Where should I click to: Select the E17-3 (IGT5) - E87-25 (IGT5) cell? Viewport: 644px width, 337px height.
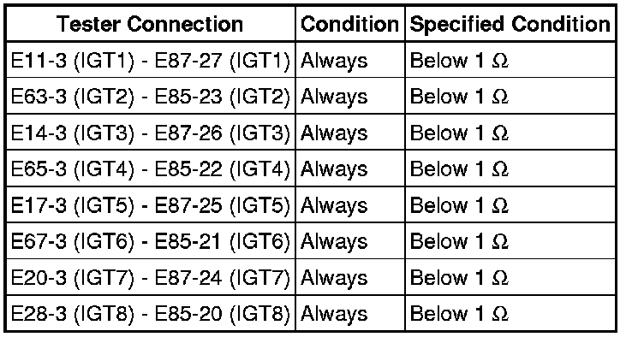coord(151,205)
